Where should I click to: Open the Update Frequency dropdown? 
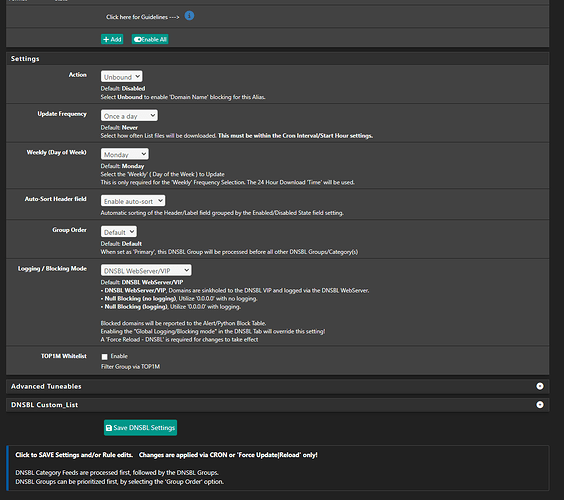[129, 115]
